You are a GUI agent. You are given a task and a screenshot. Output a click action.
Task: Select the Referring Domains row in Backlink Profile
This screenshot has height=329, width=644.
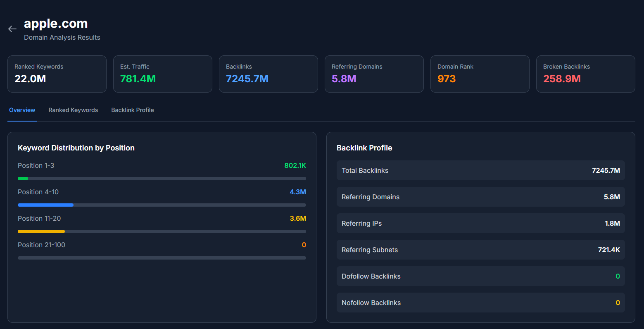(x=481, y=197)
